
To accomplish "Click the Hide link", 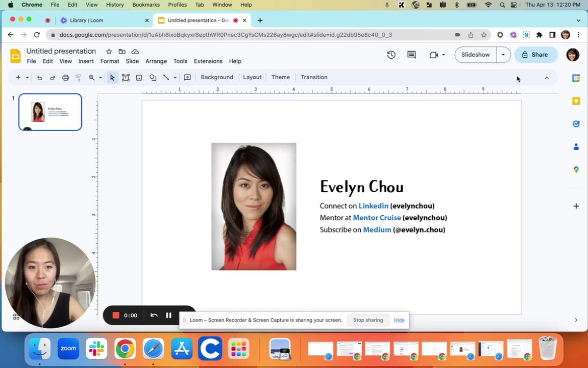I will click(399, 320).
